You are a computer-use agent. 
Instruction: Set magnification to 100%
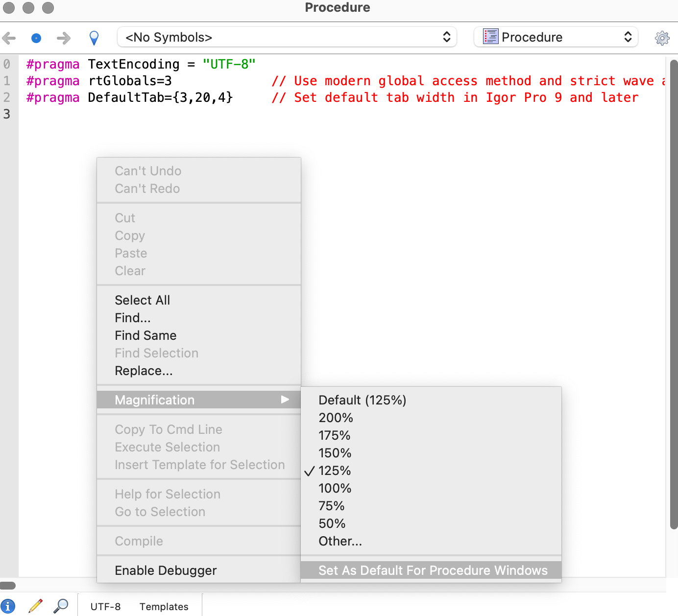(x=335, y=488)
